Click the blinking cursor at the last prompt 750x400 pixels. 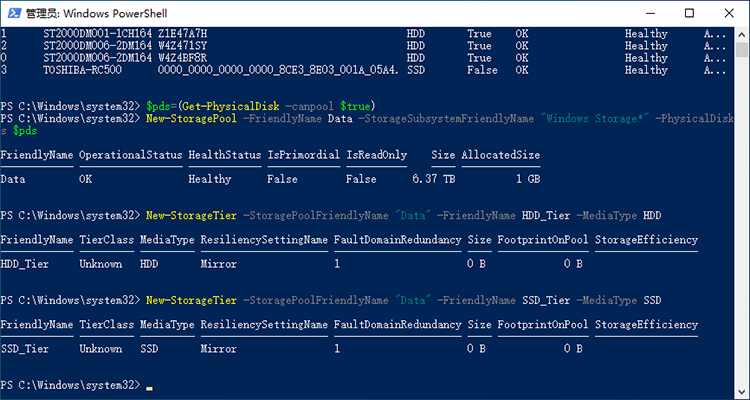pyautogui.click(x=149, y=386)
